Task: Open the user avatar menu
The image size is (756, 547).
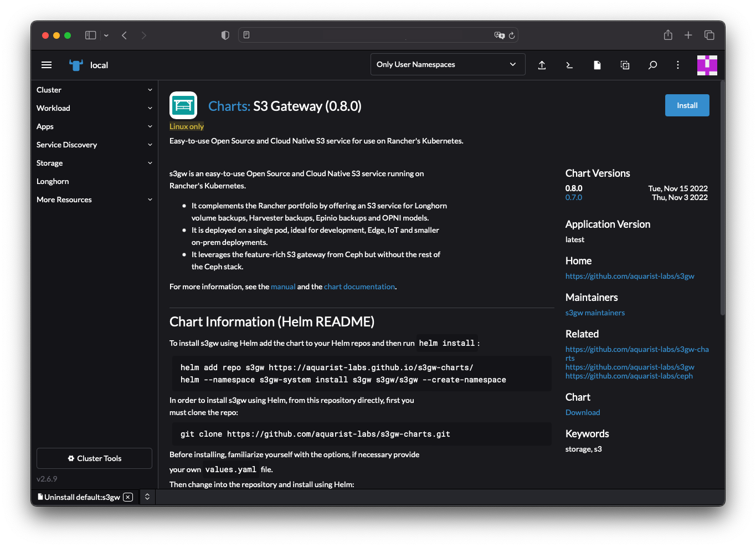Action: (707, 65)
